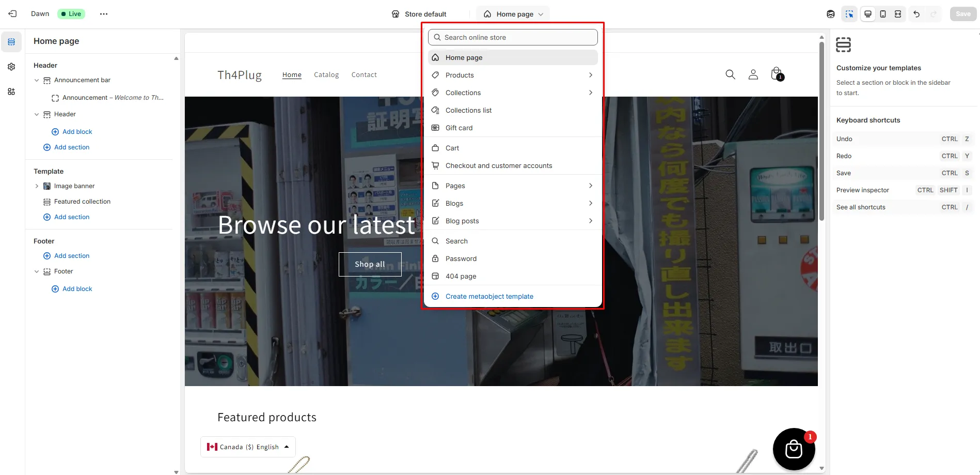Open the app embeds icon in left rail

(11, 91)
